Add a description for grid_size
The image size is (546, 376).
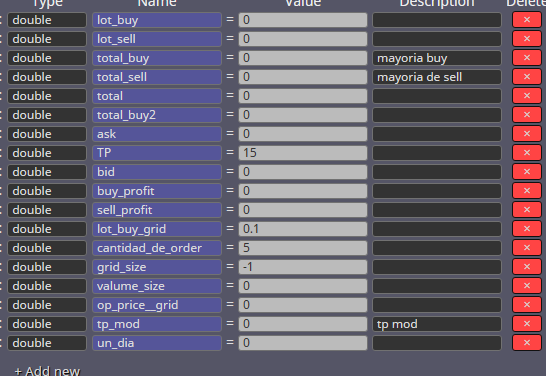[x=437, y=267]
